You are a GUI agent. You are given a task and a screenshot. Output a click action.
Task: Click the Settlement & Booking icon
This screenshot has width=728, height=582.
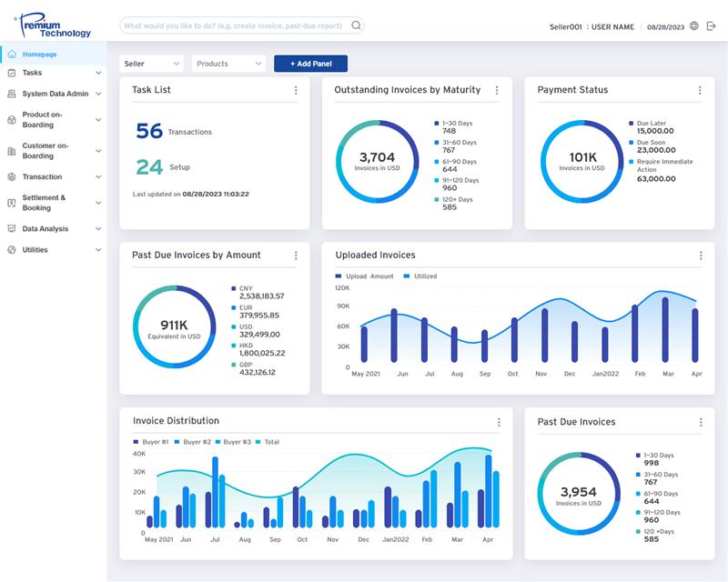(12, 203)
